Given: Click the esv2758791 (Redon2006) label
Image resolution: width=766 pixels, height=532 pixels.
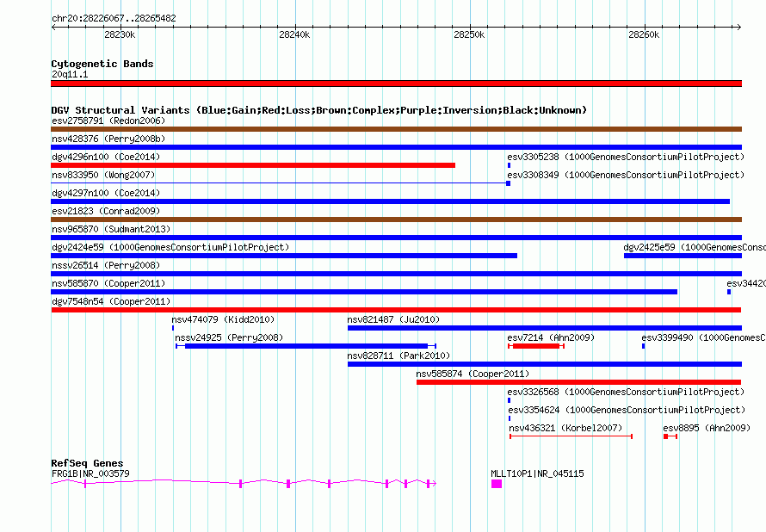Looking at the screenshot, I should (108, 121).
